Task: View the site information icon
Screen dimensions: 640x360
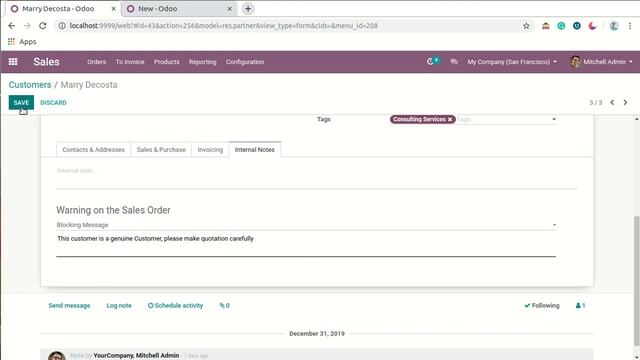Action: [62, 26]
